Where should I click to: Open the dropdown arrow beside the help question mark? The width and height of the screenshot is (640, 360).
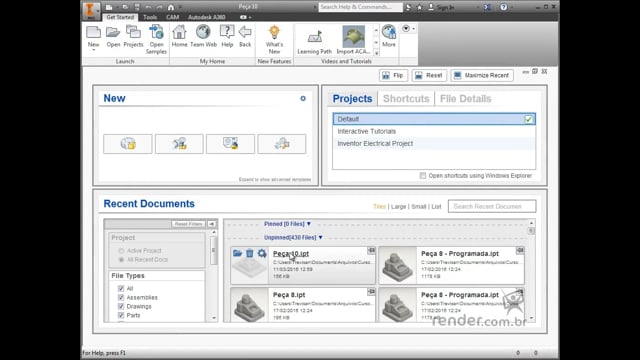pos(512,7)
